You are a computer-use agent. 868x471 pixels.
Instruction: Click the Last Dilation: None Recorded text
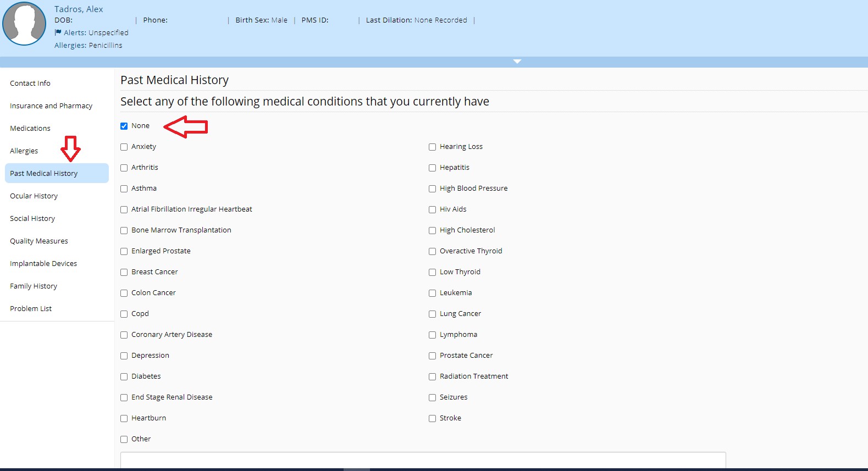[417, 20]
